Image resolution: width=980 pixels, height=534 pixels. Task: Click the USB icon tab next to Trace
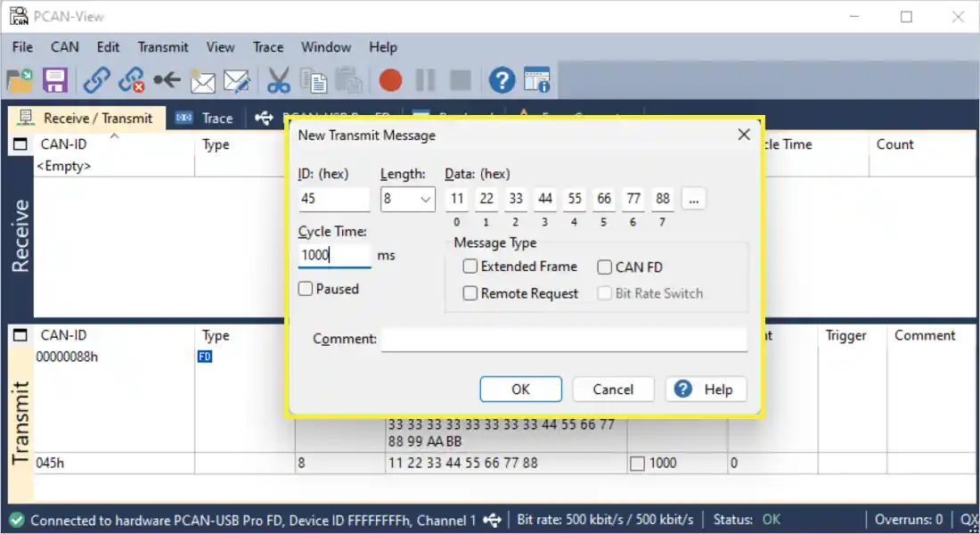[x=264, y=118]
